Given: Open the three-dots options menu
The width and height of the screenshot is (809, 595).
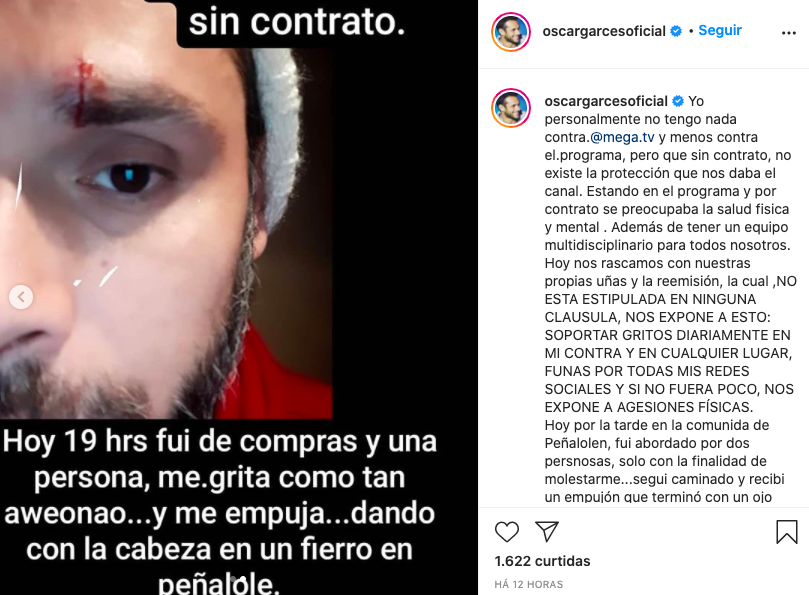Looking at the screenshot, I should (789, 33).
